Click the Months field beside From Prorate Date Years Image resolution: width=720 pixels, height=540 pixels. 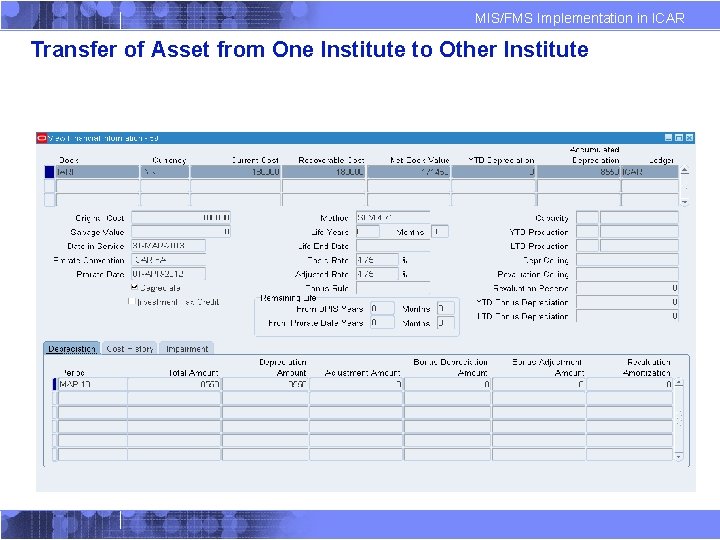pyautogui.click(x=446, y=323)
